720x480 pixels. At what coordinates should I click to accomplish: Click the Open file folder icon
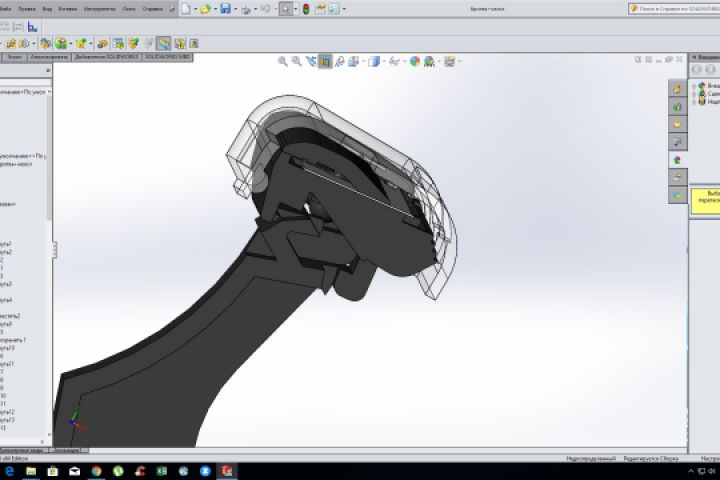coord(205,9)
